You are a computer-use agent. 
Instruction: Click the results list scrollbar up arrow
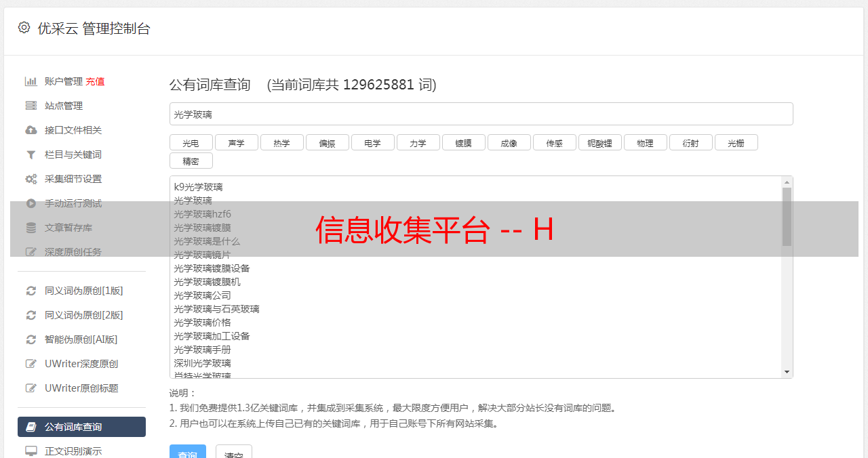[x=787, y=182]
